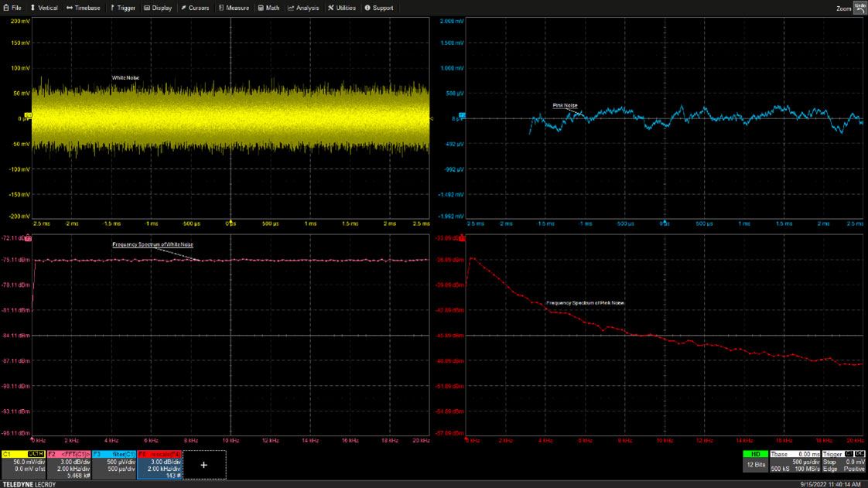Open the Trigger settings descriptor box
Image resolution: width=868 pixels, height=488 pixels.
(x=843, y=461)
